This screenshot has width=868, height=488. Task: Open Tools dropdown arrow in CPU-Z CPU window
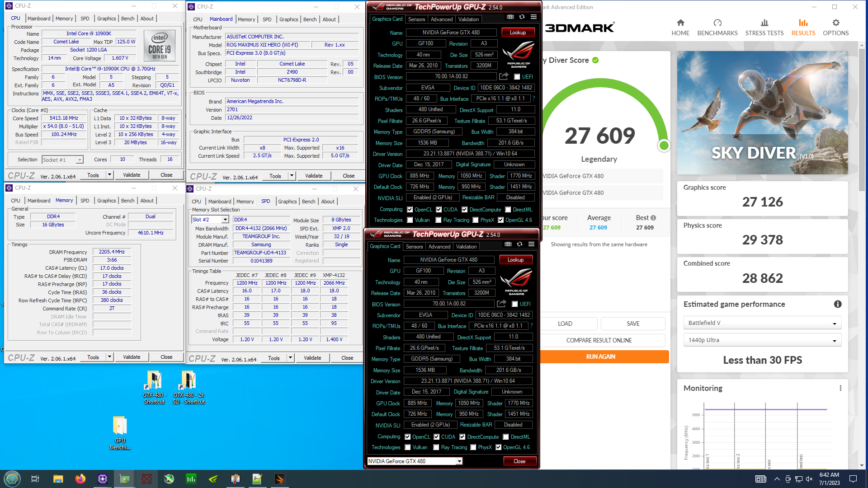tap(109, 175)
